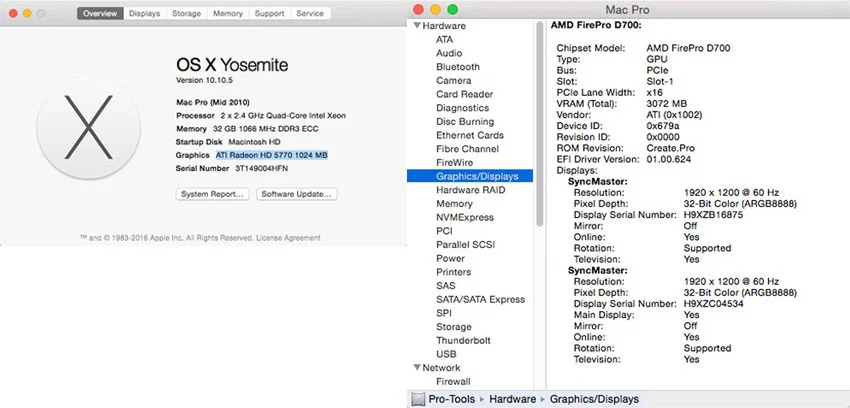Click the computer icon in the path bar

point(418,399)
